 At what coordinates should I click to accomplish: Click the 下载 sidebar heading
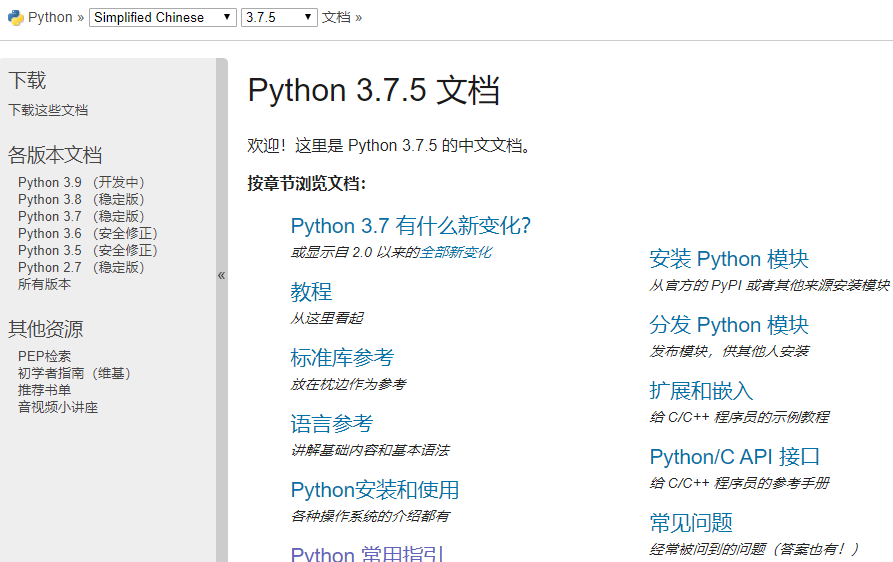pyautogui.click(x=27, y=80)
